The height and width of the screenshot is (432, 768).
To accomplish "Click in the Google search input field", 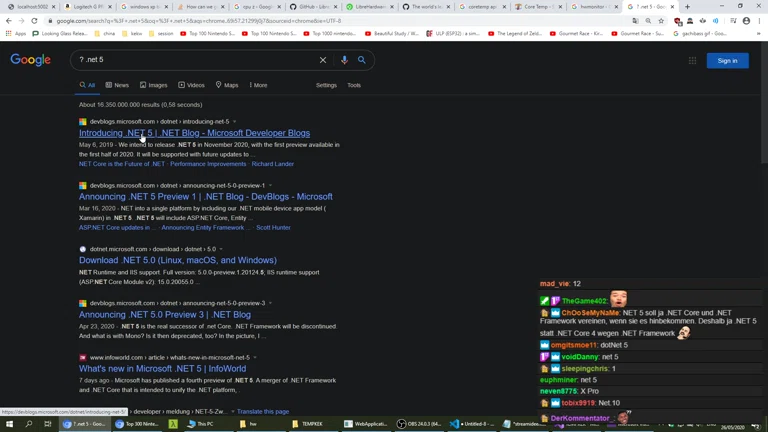I will [x=196, y=60].
